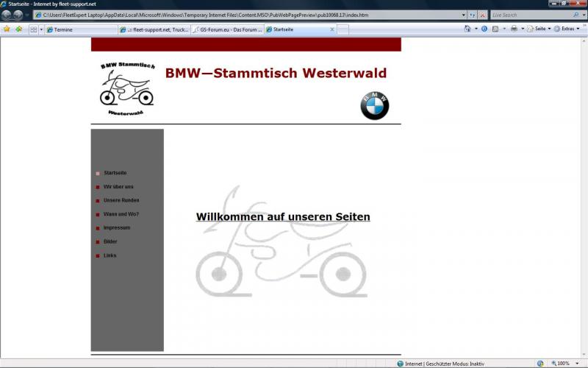The height and width of the screenshot is (368, 588).
Task: Open the Seite menu
Action: tap(539, 29)
